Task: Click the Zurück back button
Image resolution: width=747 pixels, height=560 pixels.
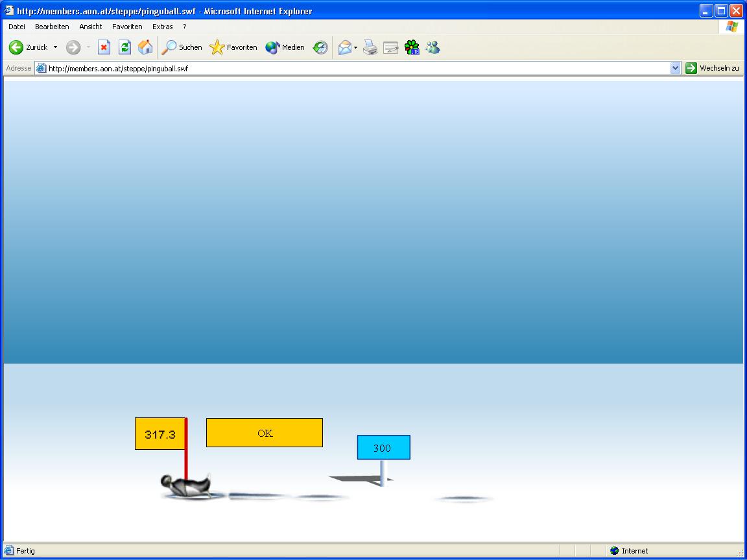Action: (28, 47)
